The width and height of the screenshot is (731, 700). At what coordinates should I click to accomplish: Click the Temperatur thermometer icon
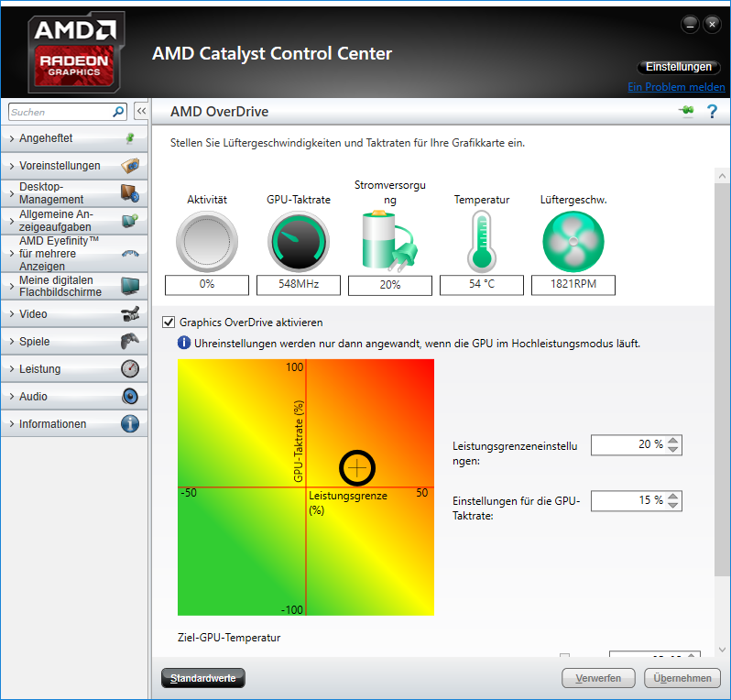tap(482, 241)
